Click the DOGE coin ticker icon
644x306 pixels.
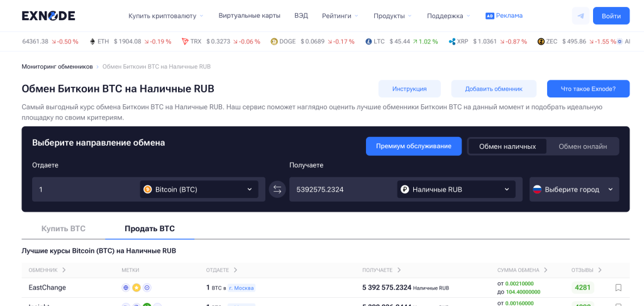274,41
